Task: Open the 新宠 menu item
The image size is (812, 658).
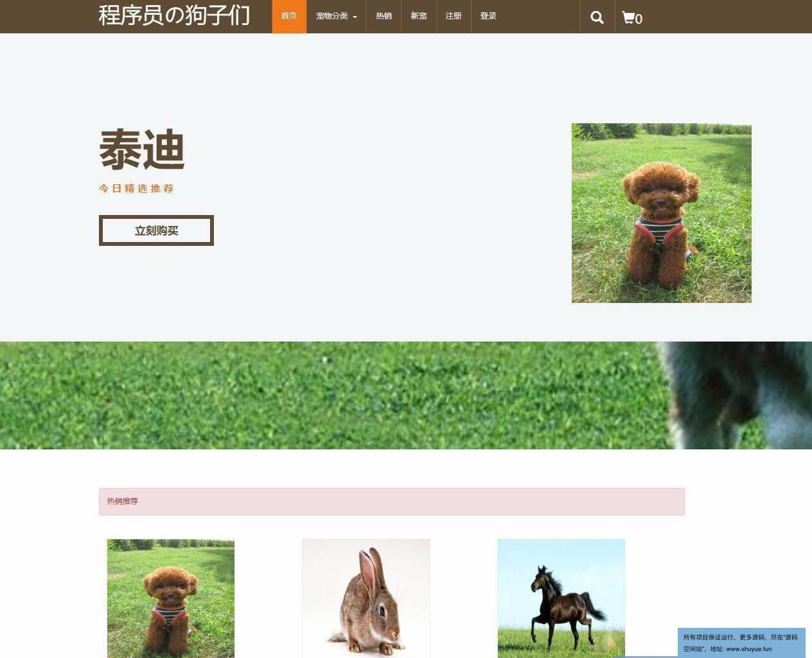Action: click(418, 16)
